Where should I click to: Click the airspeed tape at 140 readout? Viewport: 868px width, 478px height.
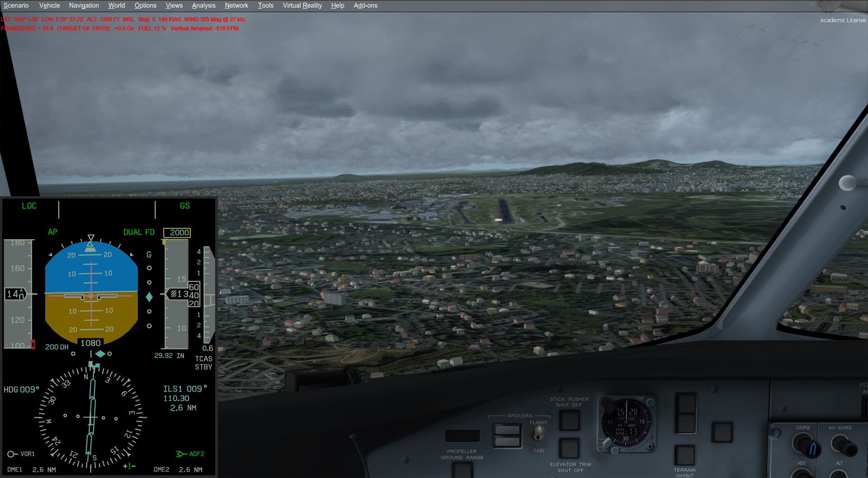(x=16, y=294)
